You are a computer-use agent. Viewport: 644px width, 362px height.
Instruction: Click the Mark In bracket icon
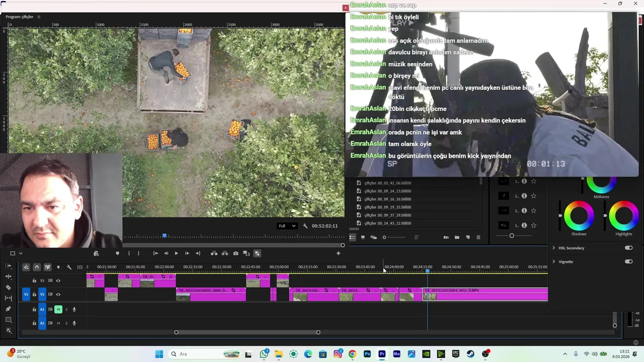point(129,253)
